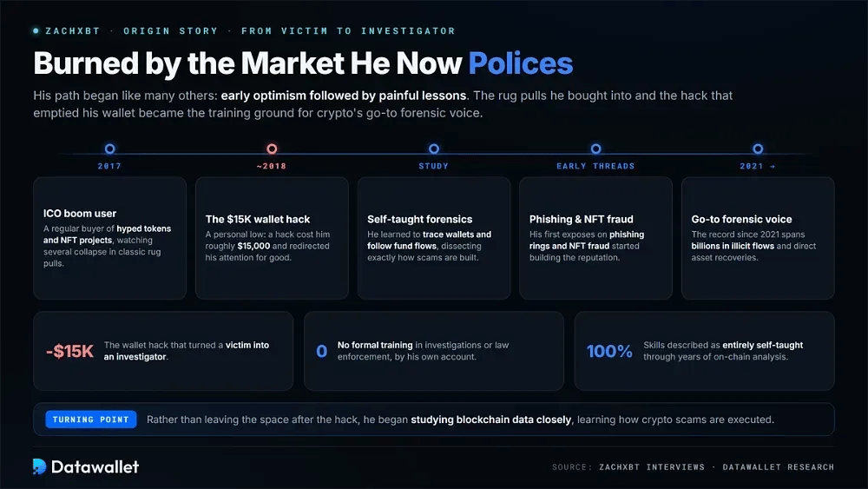Select the Self-taught forensics card

click(434, 238)
